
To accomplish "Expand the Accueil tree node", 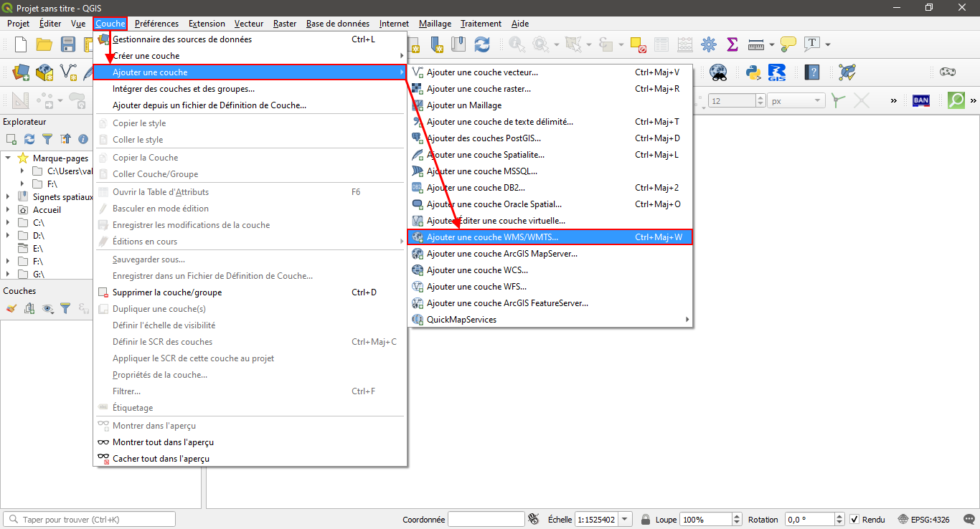I will pyautogui.click(x=8, y=210).
